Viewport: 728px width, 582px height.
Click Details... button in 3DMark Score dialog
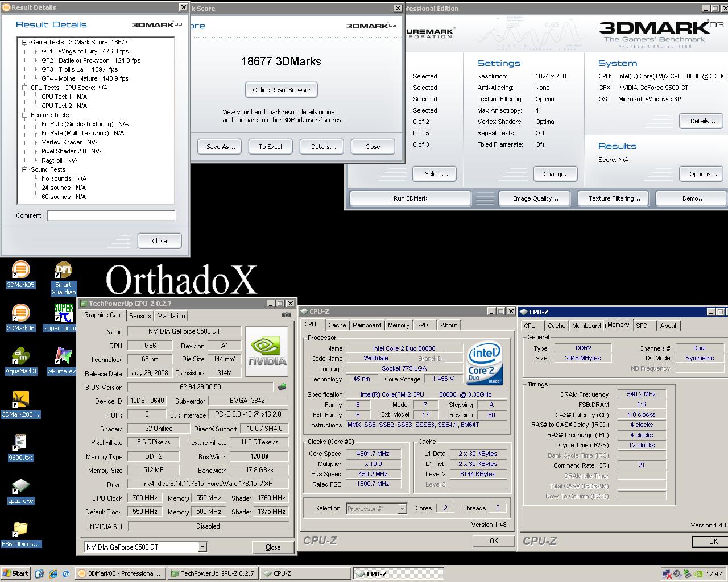[322, 147]
